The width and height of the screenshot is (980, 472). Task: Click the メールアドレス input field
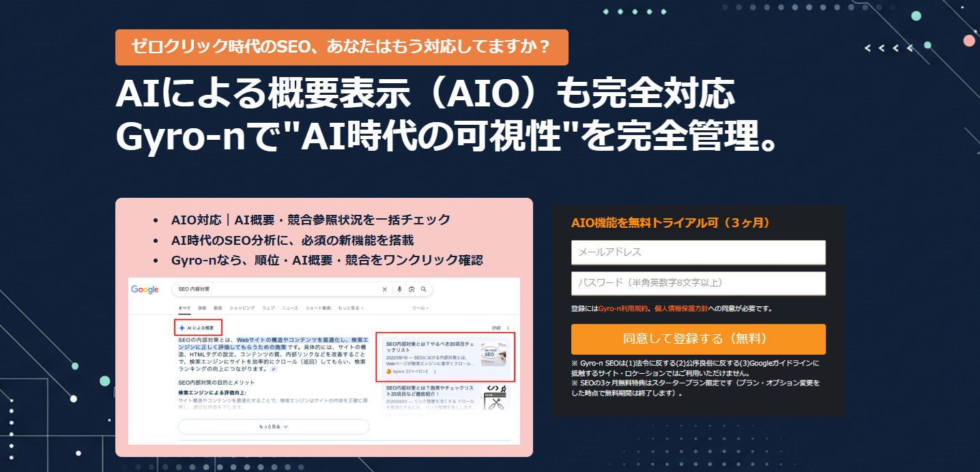(x=698, y=252)
